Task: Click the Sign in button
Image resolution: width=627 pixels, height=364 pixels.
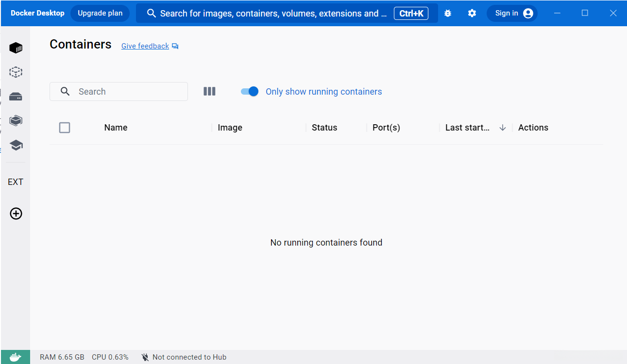Action: tap(512, 14)
